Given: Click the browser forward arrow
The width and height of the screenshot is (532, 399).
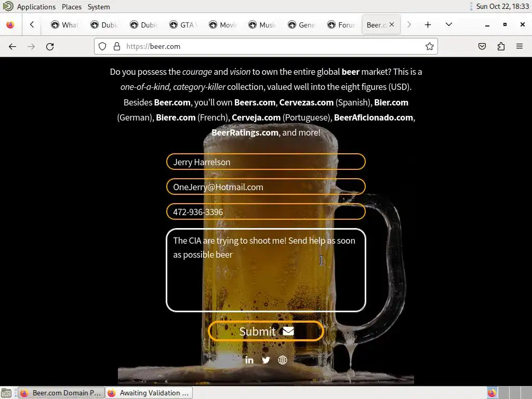Looking at the screenshot, I should (x=31, y=46).
